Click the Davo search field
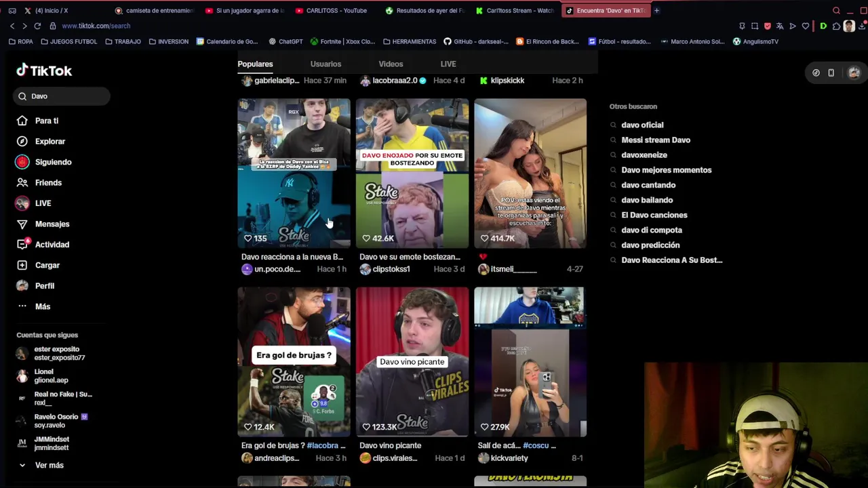Viewport: 868px width, 488px height. (x=61, y=96)
